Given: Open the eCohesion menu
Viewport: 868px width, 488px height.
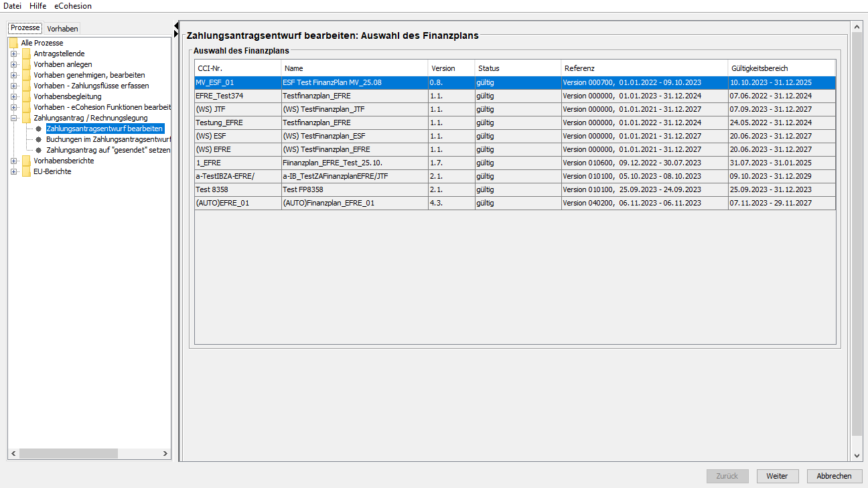Looking at the screenshot, I should tap(73, 6).
